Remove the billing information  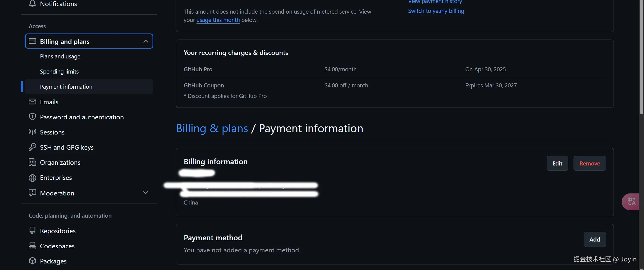[x=589, y=163]
